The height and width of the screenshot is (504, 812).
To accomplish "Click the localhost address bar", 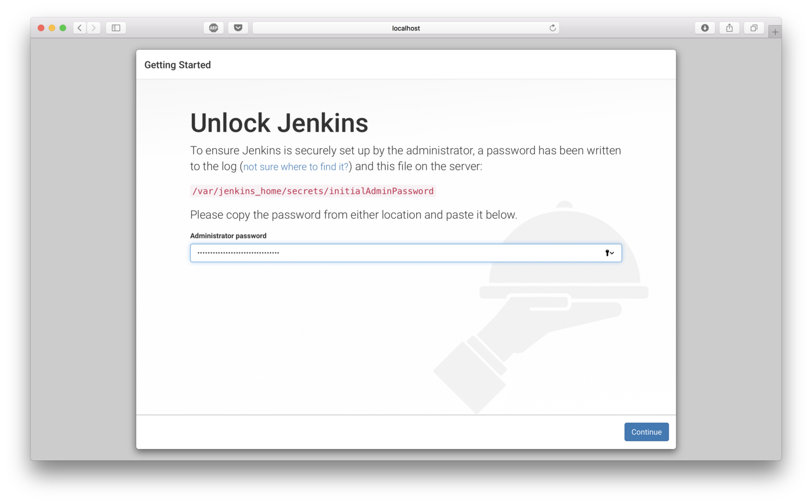I will tap(406, 28).
